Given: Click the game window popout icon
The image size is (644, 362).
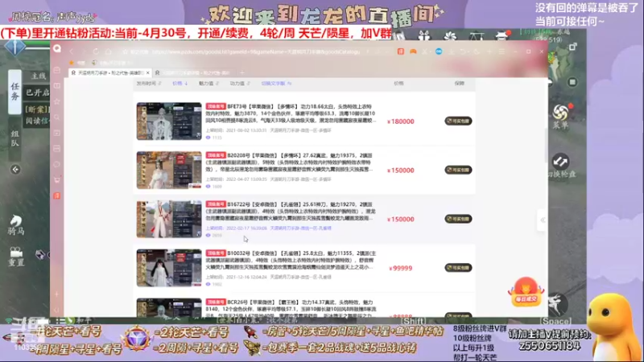Looking at the screenshot, I should [x=572, y=47].
